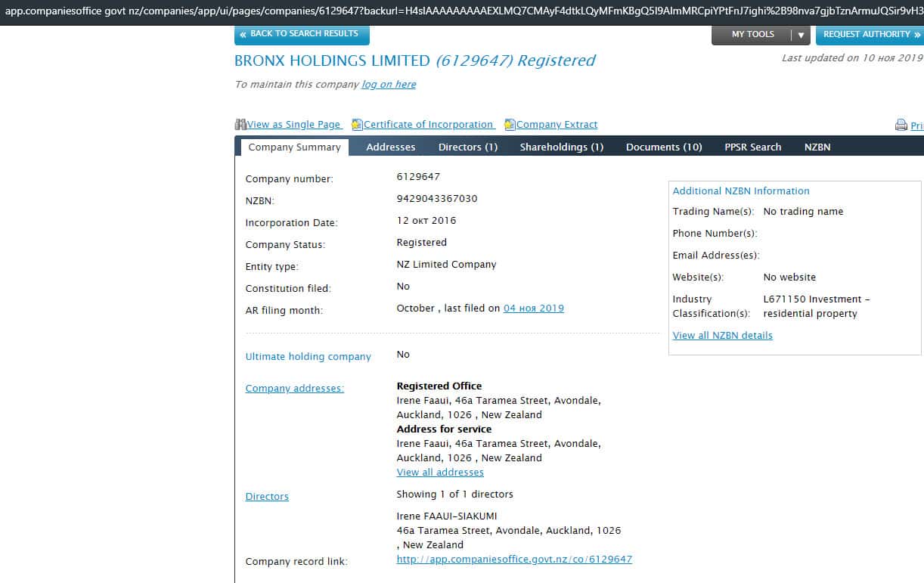
Task: Click the 'NZ Limited Company' entity type value
Action: click(x=447, y=264)
